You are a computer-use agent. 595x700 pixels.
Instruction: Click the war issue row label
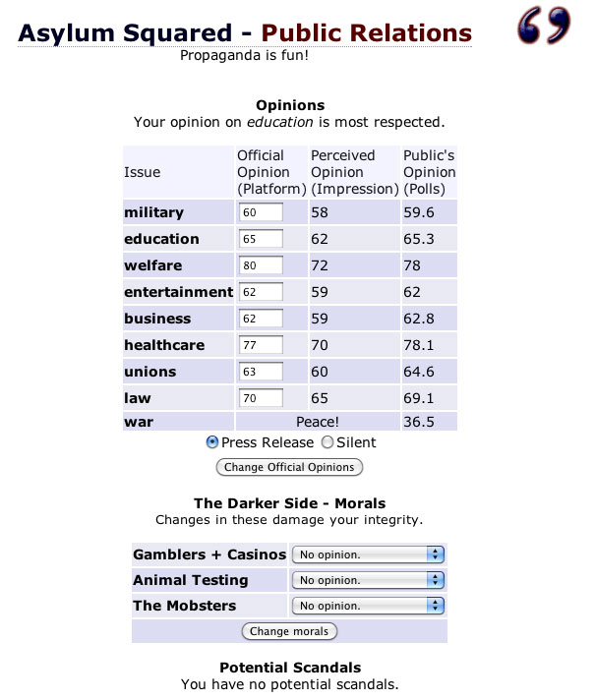(x=139, y=422)
